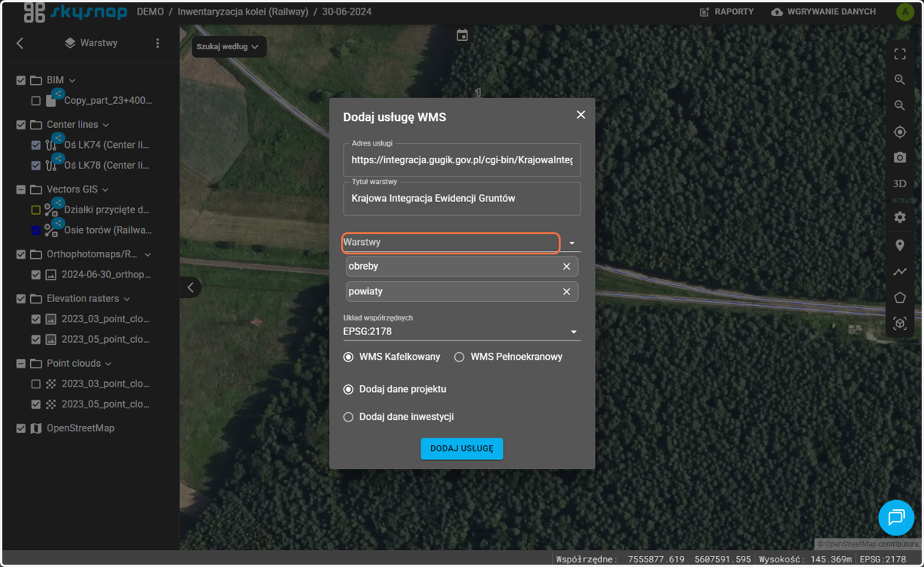Collapse the Vectors GIS folder chevron

point(106,190)
